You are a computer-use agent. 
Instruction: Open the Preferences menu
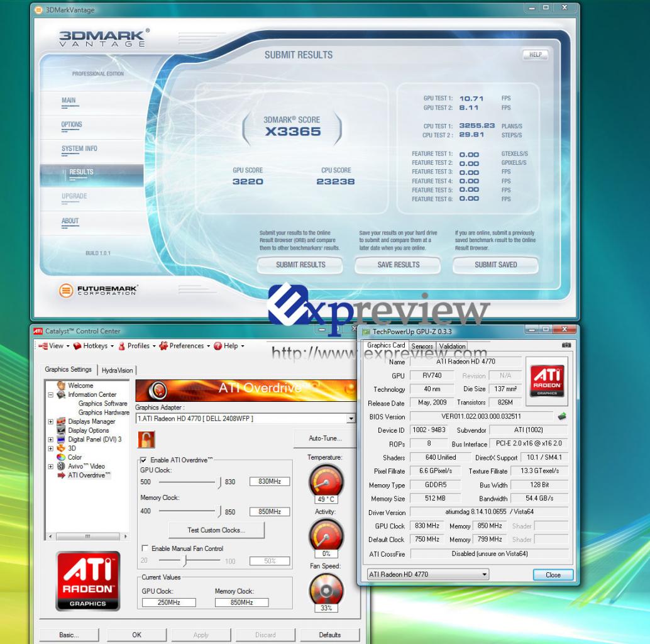[x=185, y=346]
